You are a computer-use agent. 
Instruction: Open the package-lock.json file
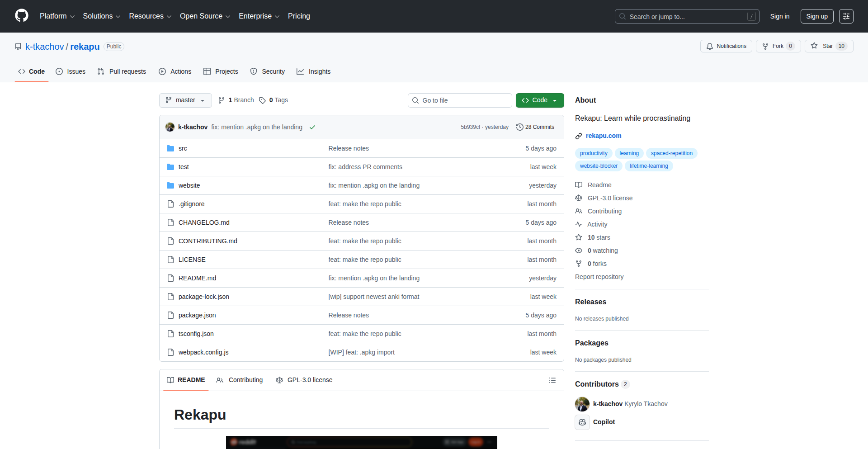click(204, 297)
